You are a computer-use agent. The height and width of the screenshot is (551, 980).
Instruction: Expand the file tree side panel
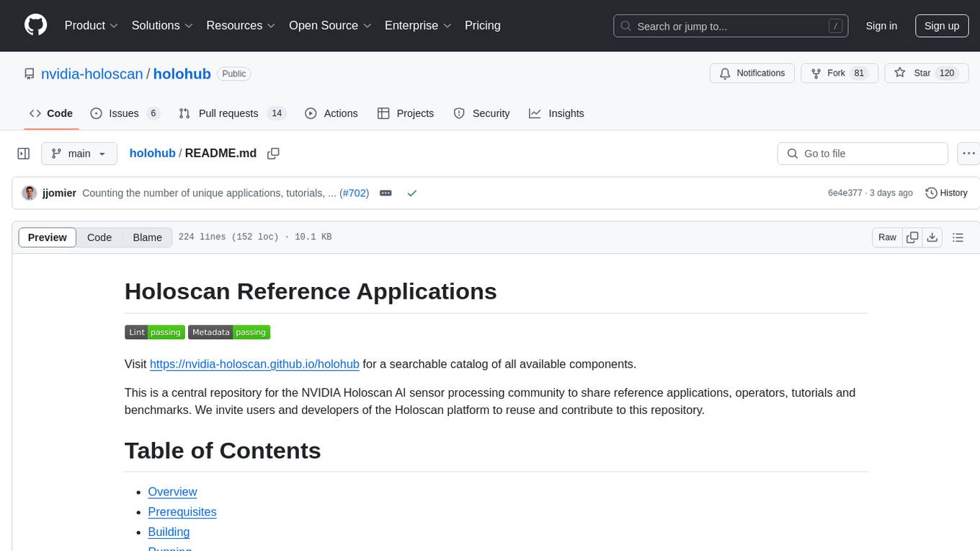pyautogui.click(x=24, y=154)
